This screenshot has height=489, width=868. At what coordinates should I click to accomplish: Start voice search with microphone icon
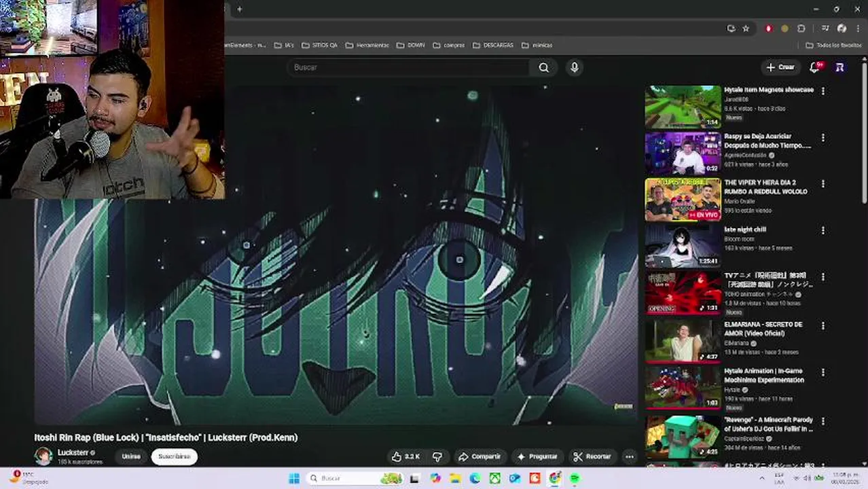click(575, 67)
